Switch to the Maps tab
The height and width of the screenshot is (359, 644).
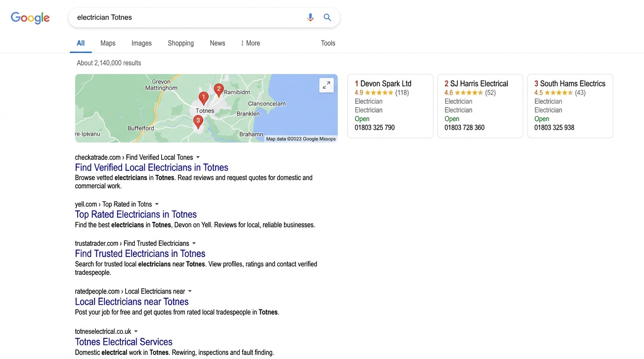(108, 43)
